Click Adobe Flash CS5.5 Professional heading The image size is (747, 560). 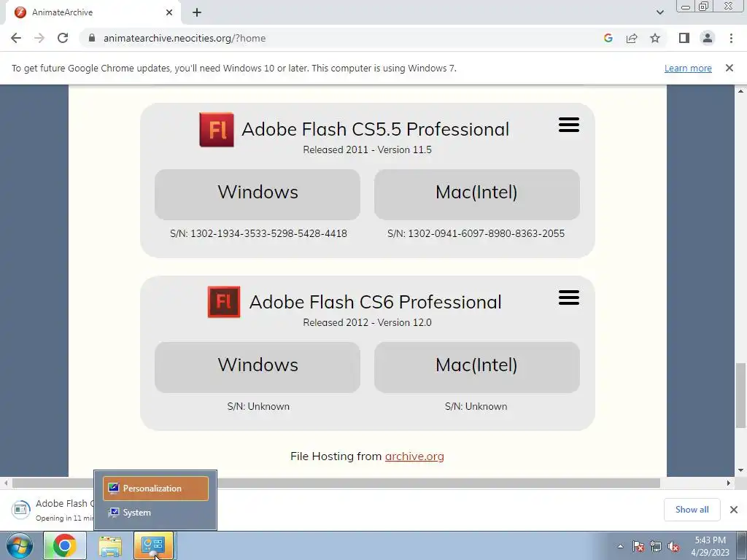coord(376,129)
